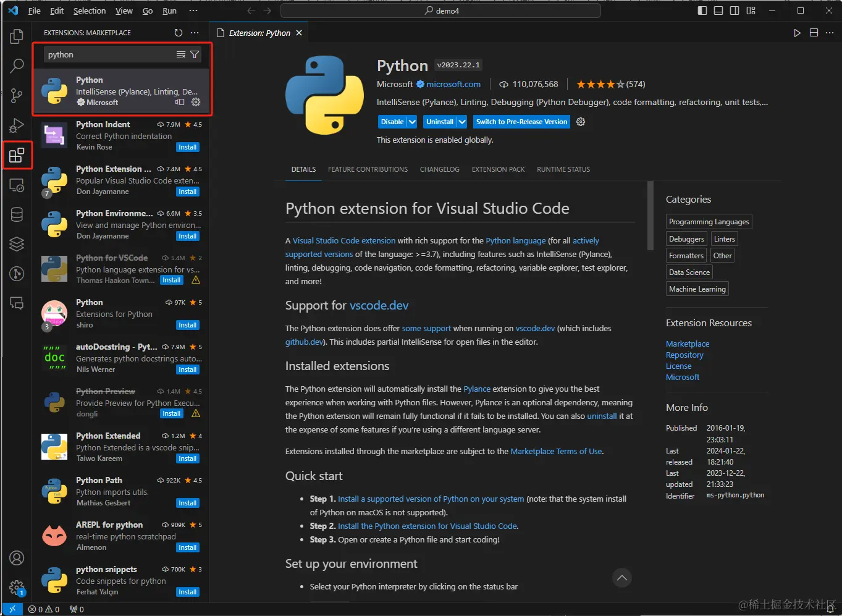Disable the Python extension
The image size is (842, 616).
[392, 122]
